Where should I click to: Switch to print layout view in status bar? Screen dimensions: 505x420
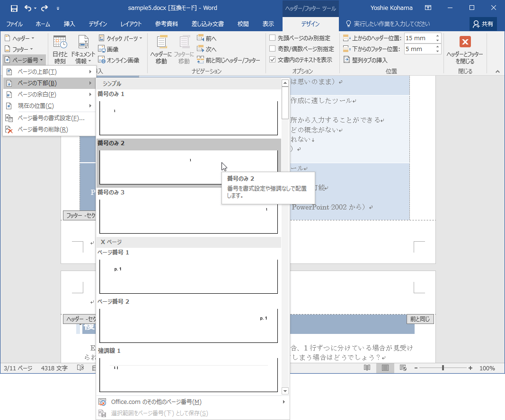[385, 368]
